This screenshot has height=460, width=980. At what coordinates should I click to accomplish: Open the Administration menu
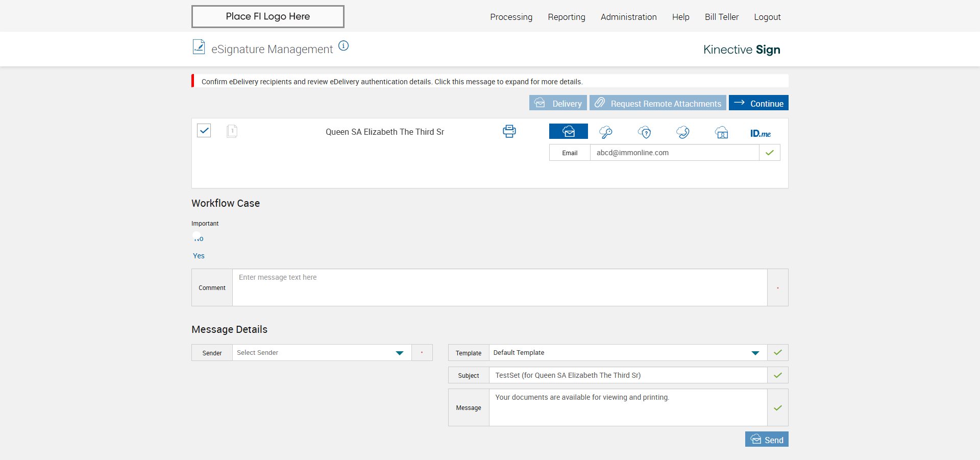(x=628, y=17)
